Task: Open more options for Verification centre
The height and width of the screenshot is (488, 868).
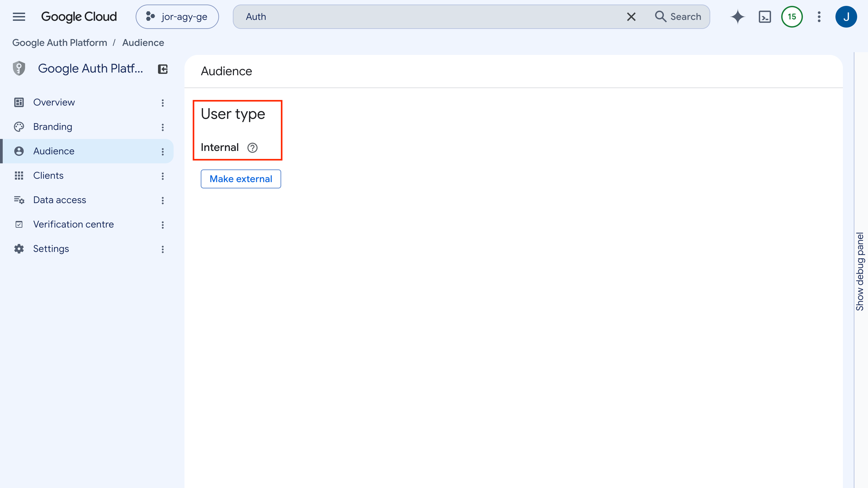Action: (163, 225)
